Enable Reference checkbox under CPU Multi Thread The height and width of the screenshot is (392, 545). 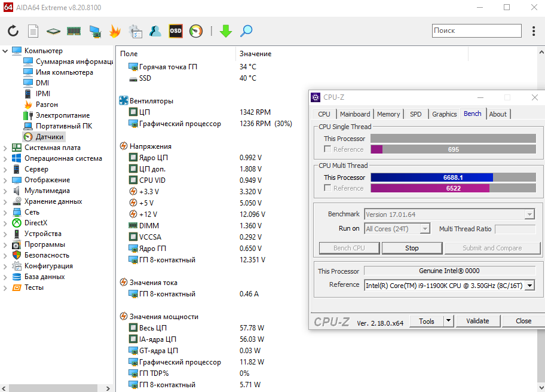pyautogui.click(x=327, y=188)
